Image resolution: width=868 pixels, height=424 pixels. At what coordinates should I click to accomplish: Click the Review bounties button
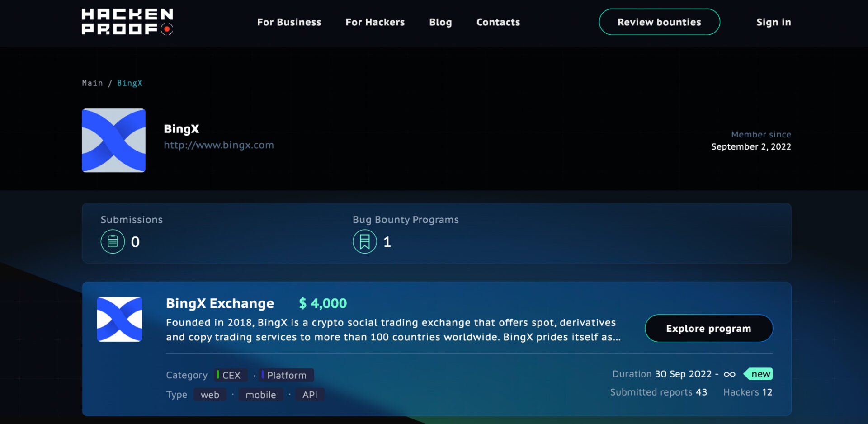click(660, 22)
